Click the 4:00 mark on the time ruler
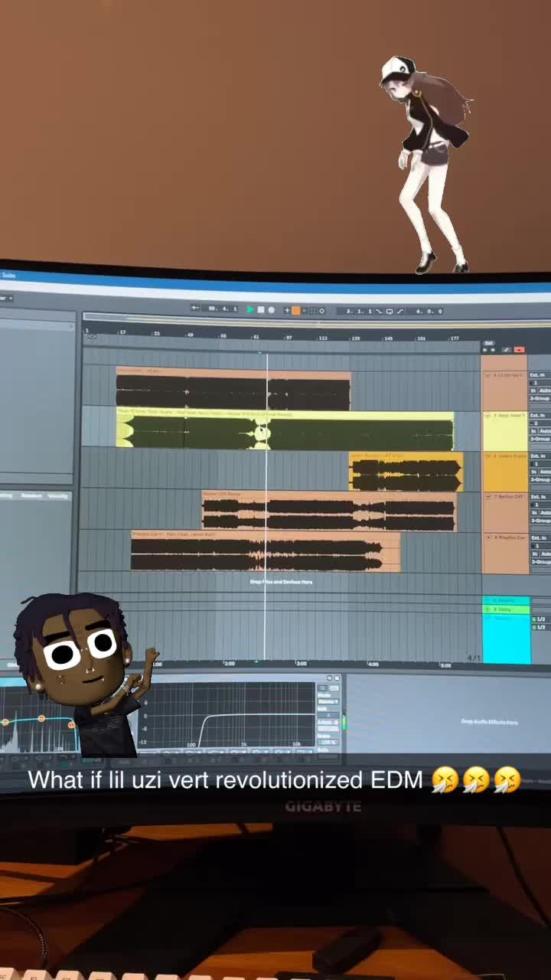The width and height of the screenshot is (551, 980). click(x=373, y=664)
